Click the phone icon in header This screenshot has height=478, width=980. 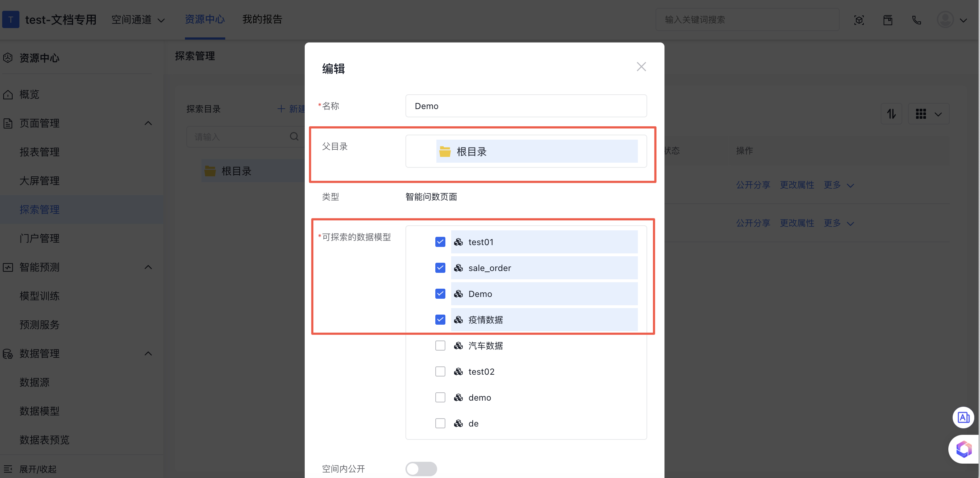click(x=917, y=20)
